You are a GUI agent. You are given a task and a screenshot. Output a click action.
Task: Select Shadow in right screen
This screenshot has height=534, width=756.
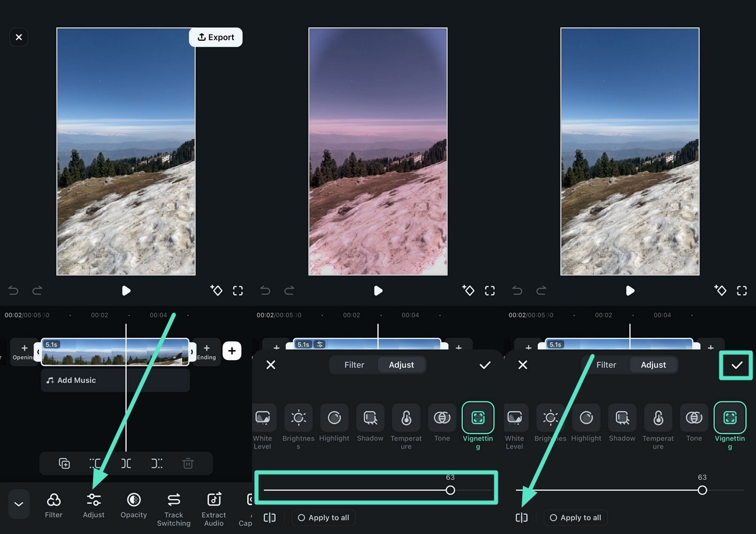[x=622, y=423]
